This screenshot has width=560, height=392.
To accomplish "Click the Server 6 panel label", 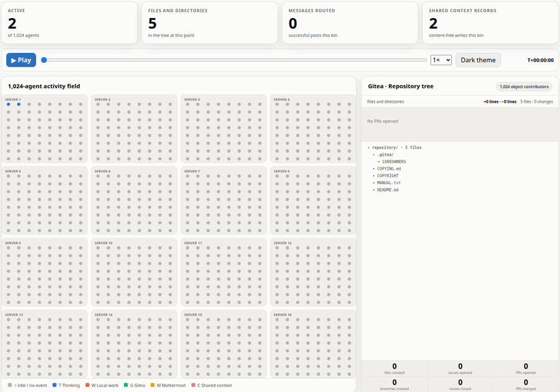I will click(103, 171).
